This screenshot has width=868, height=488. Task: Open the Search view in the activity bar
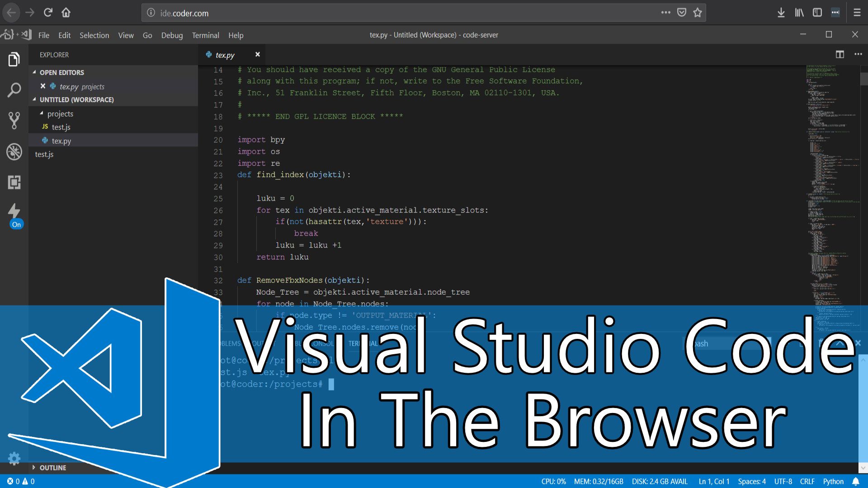pos(14,90)
